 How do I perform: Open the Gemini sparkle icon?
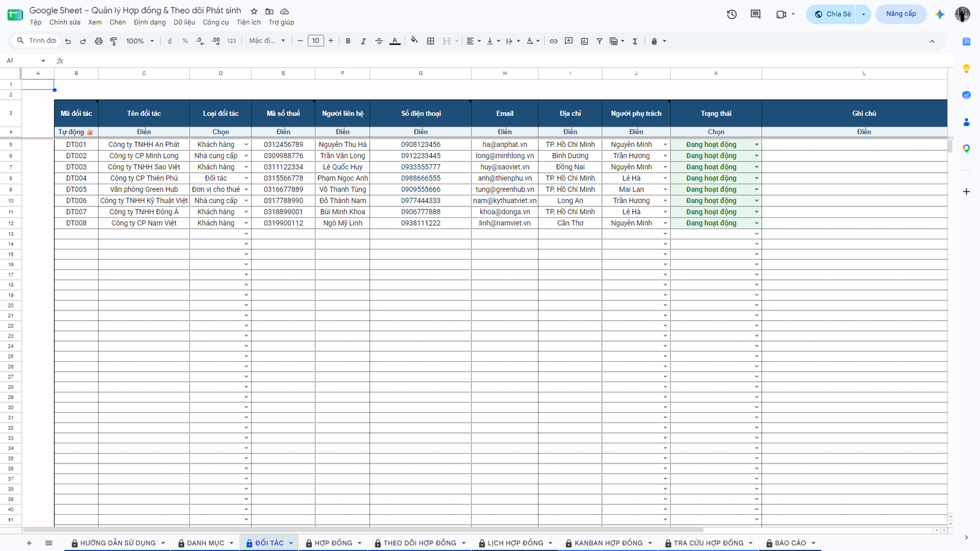point(940,14)
